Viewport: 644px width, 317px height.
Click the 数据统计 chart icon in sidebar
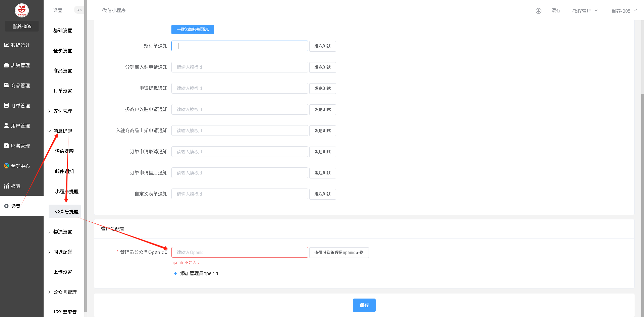point(6,45)
